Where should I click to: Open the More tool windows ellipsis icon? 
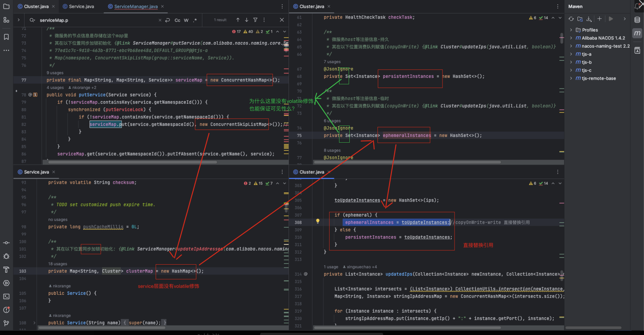6,50
